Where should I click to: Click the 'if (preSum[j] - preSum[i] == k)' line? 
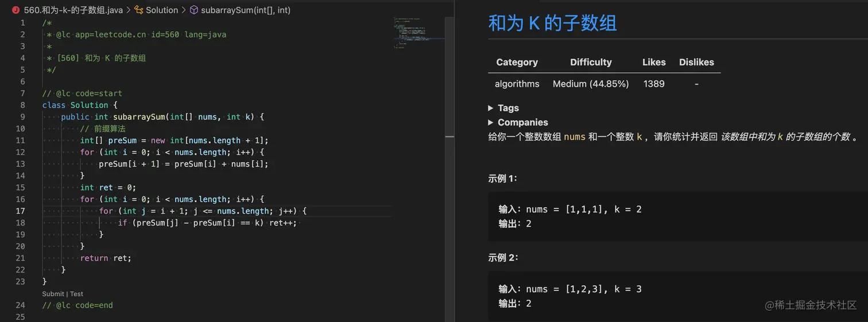[207, 223]
